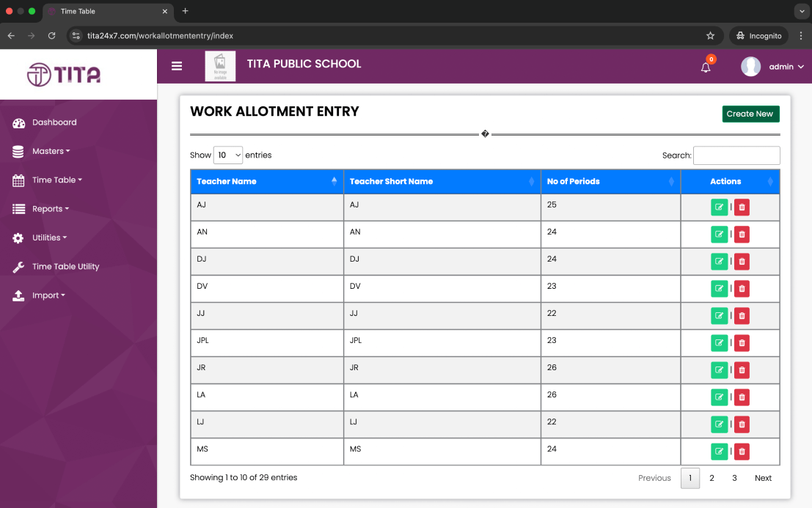Open the admin account dropdown
Viewport: 812px width, 508px height.
pyautogui.click(x=786, y=67)
